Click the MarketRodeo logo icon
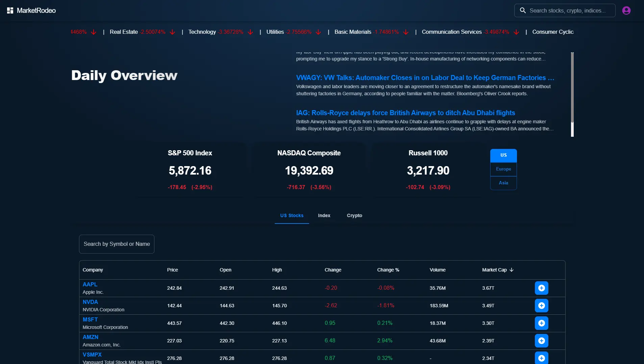Viewport: 644px width, 364px height. 10,10
